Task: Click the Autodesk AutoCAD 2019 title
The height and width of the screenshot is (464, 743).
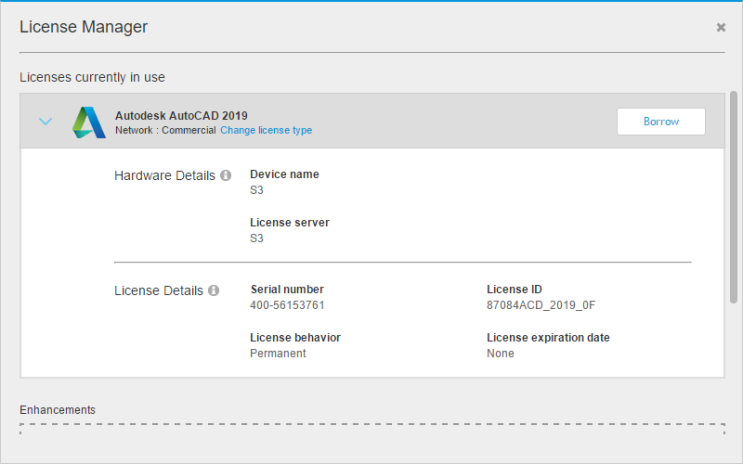Action: (181, 116)
